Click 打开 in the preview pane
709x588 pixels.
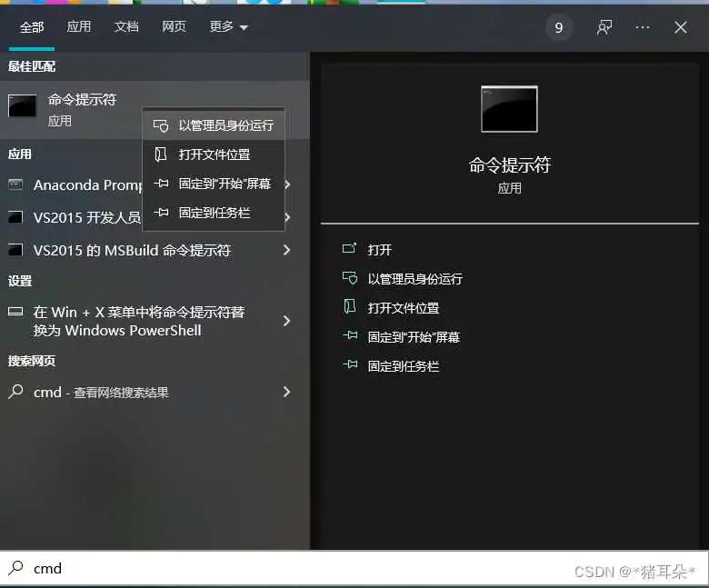coord(380,250)
